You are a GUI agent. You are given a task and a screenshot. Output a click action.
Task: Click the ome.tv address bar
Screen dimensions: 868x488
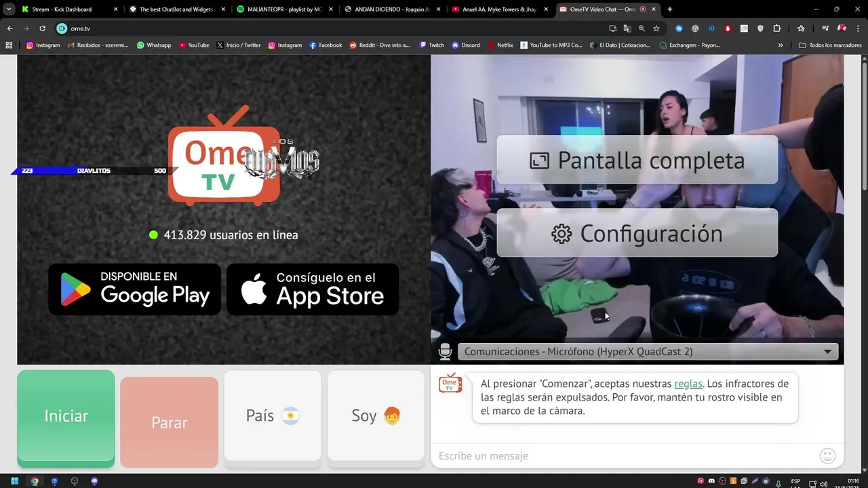(332, 28)
